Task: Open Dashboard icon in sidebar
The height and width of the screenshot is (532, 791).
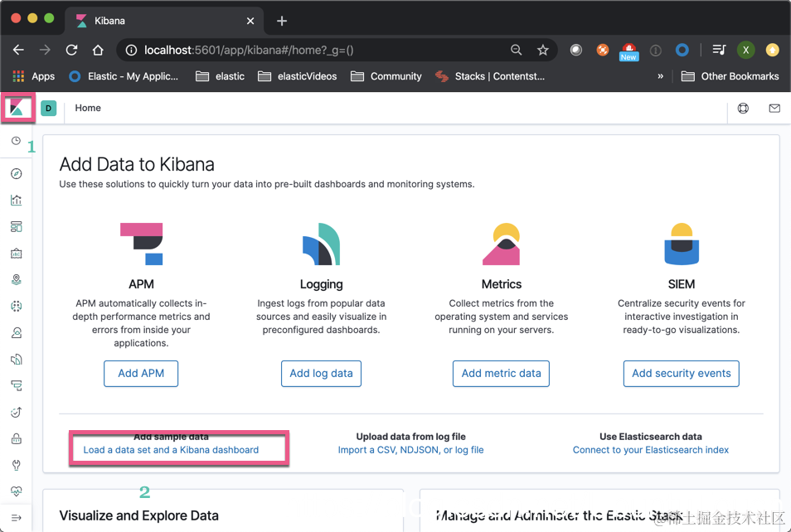Action: tap(16, 226)
